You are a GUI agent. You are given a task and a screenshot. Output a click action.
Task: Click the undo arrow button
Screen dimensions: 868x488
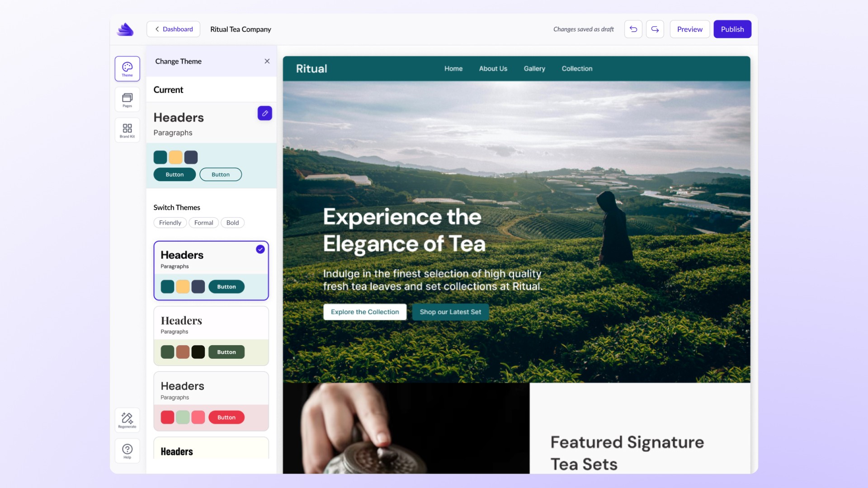coord(633,29)
